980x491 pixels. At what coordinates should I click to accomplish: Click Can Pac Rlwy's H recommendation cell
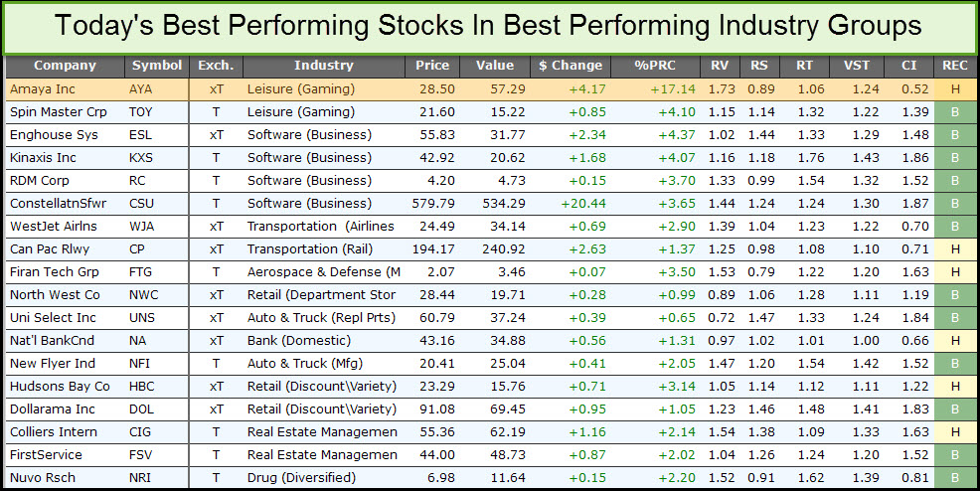(955, 249)
